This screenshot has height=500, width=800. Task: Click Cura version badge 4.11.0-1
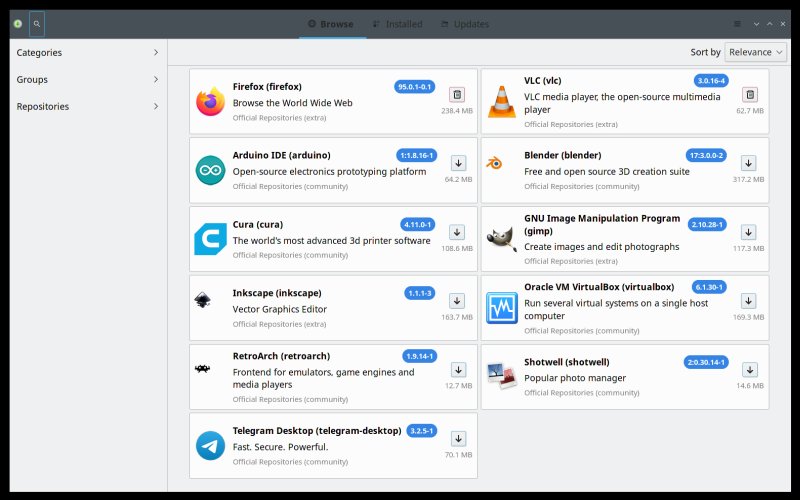pyautogui.click(x=417, y=224)
